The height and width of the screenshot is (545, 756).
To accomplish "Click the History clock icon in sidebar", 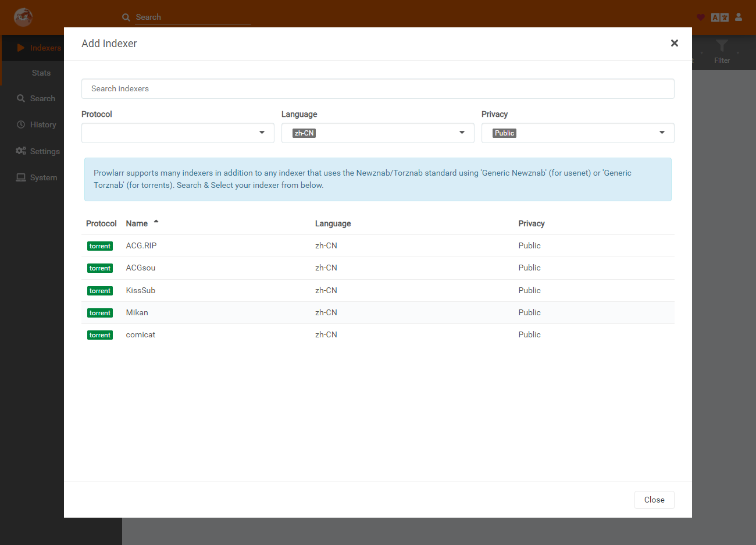I will point(21,124).
